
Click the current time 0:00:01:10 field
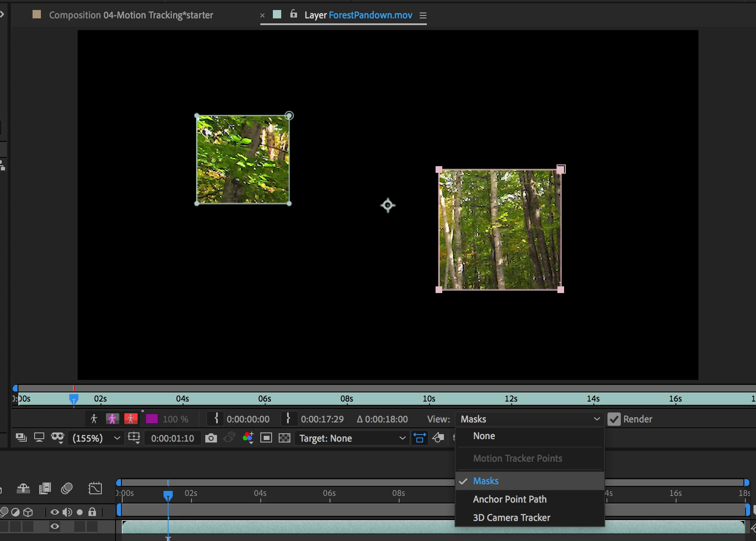click(173, 438)
